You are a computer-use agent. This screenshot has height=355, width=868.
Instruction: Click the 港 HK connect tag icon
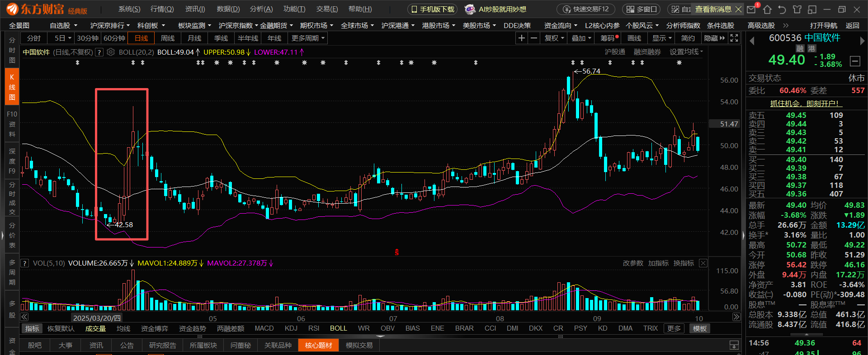[812, 48]
